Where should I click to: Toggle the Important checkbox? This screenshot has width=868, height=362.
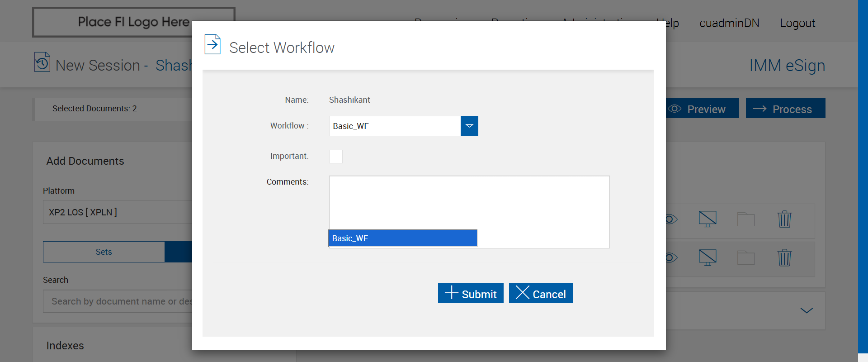[x=336, y=157]
